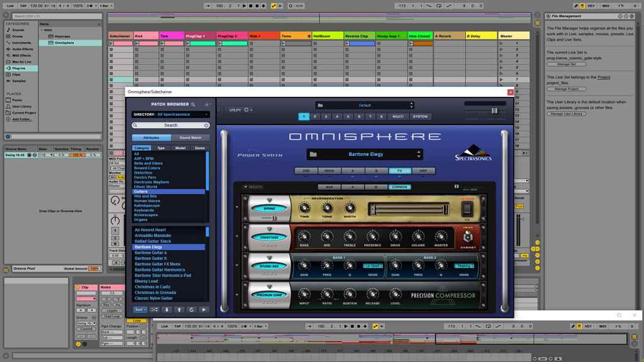
Task: Click the folder icon beside the Baritone Elegy patch name
Action: (x=313, y=155)
